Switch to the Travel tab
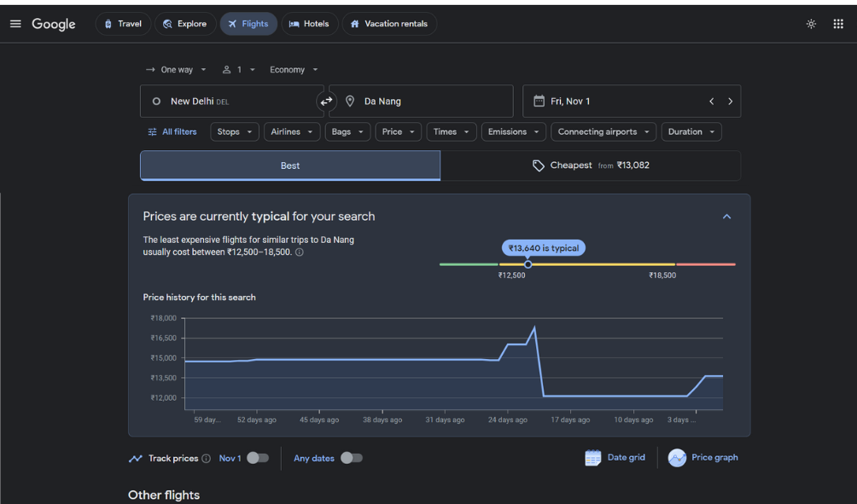The image size is (857, 504). coord(123,24)
